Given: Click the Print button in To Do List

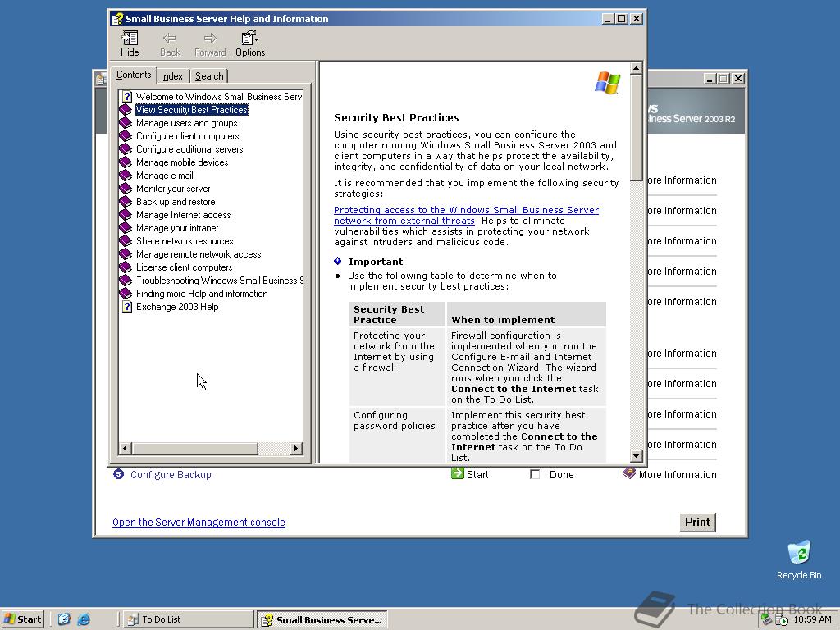Looking at the screenshot, I should pos(697,522).
